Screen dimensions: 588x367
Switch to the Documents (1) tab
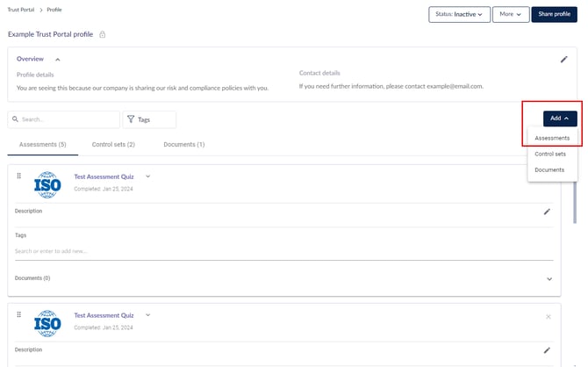(183, 144)
